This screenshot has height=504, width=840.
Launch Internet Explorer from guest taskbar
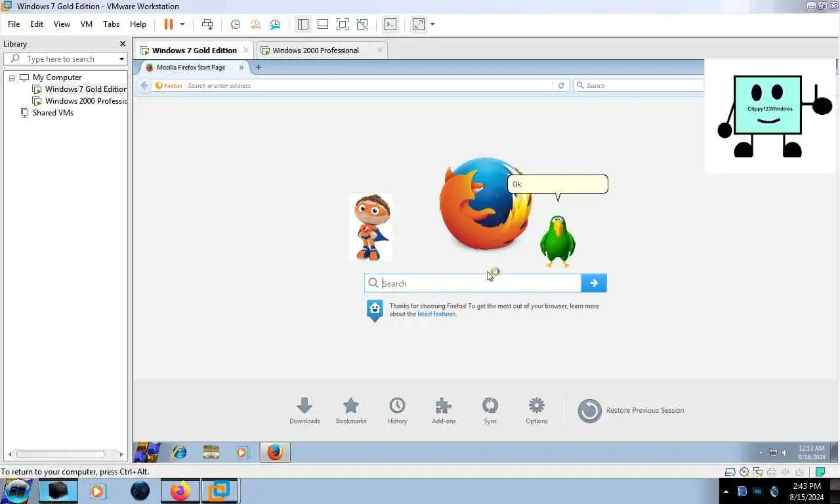point(178,452)
